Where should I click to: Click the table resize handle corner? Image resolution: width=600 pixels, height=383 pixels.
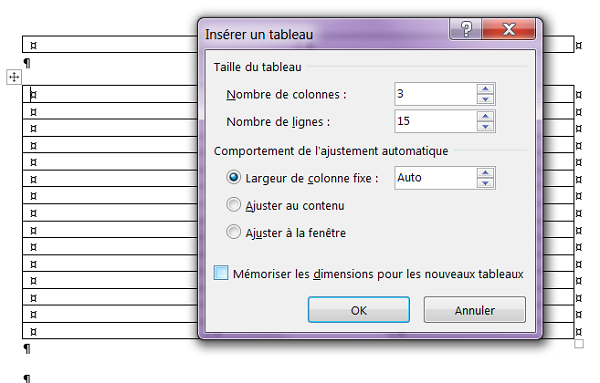(579, 344)
